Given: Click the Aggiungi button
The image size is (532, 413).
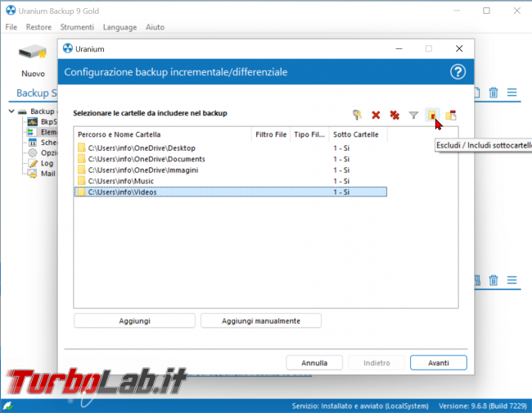Looking at the screenshot, I should [135, 321].
